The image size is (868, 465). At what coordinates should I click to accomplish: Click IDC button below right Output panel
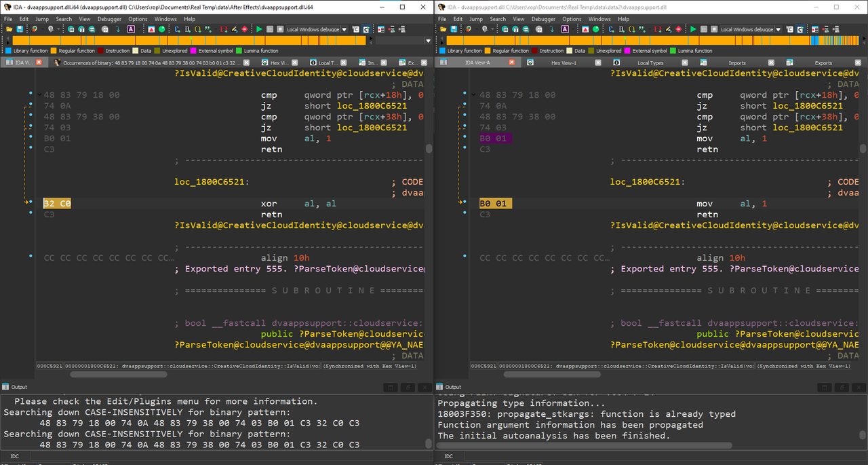[448, 456]
